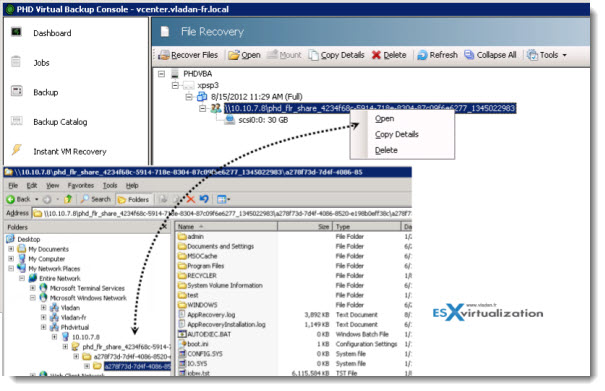Collapse the 8/15/2012 11:29 AM backup node
The width and height of the screenshot is (605, 391).
coord(189,97)
